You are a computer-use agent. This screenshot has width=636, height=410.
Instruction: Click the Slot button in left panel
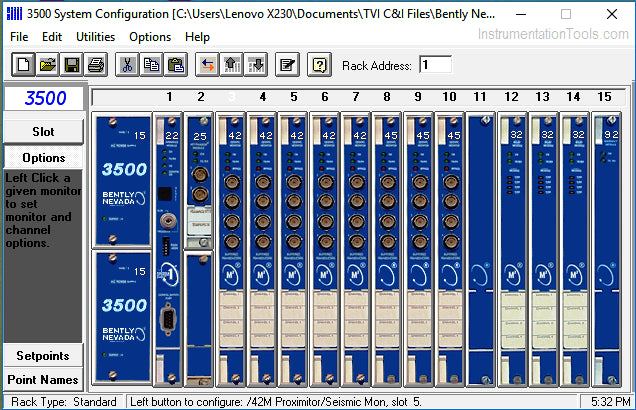(x=43, y=132)
